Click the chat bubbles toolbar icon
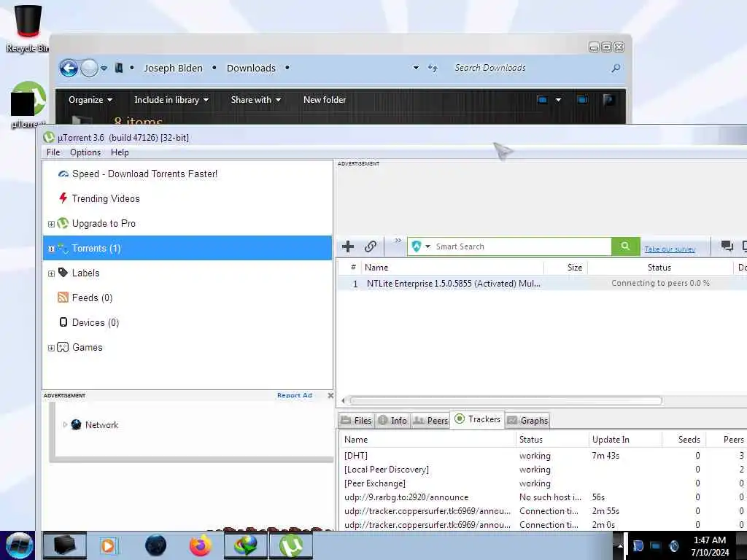 [x=727, y=246]
